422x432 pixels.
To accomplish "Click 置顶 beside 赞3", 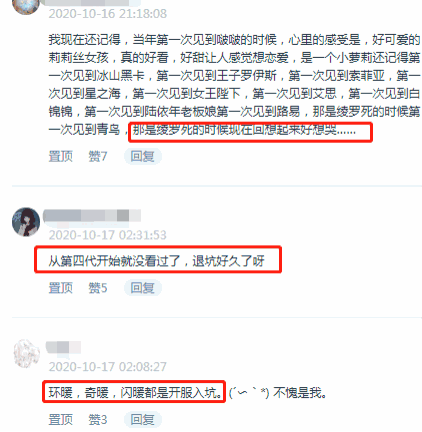I will [x=61, y=419].
